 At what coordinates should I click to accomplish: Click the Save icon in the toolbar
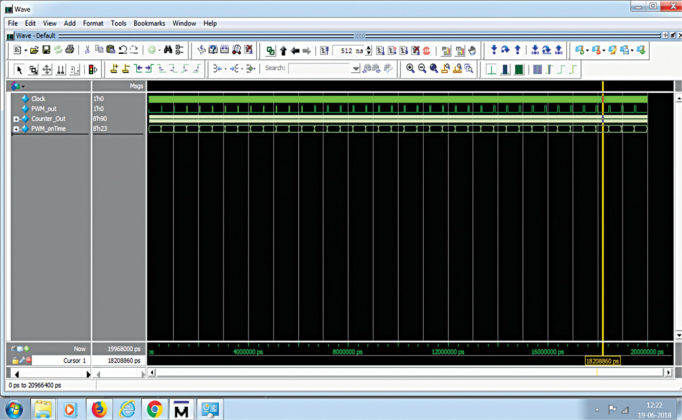[46, 50]
